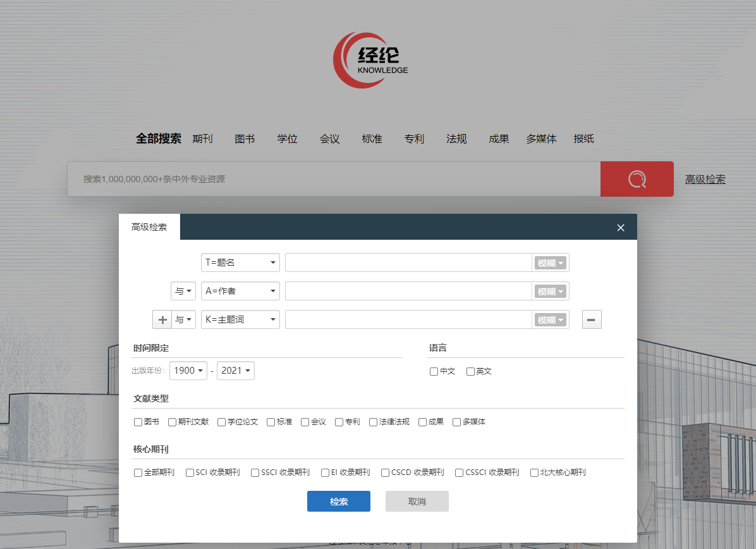Open the end year 2021 dropdown
This screenshot has height=549, width=756.
coord(236,371)
